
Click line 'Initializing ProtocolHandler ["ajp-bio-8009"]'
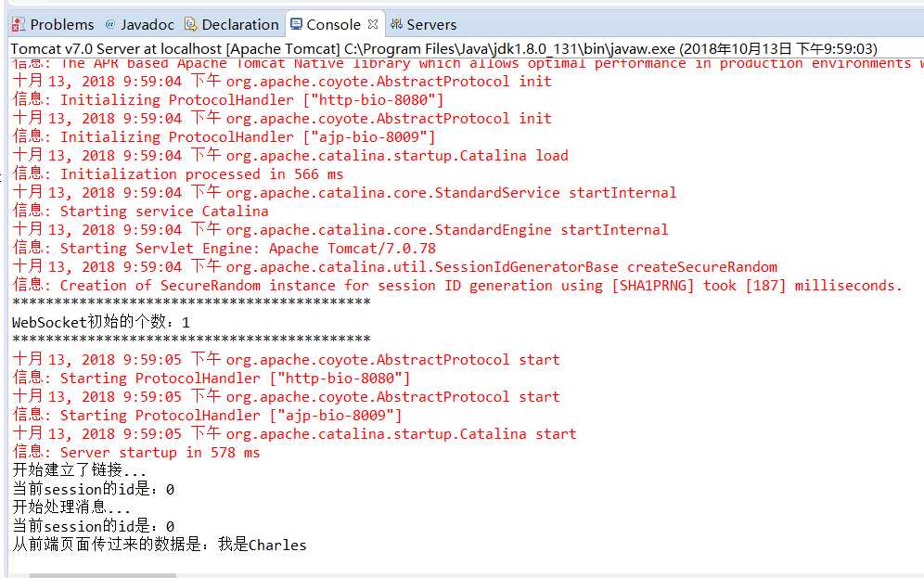pyautogui.click(x=224, y=137)
